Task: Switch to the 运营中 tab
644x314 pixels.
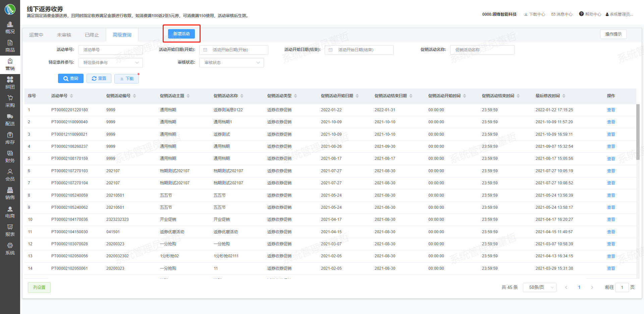Action: click(x=36, y=35)
